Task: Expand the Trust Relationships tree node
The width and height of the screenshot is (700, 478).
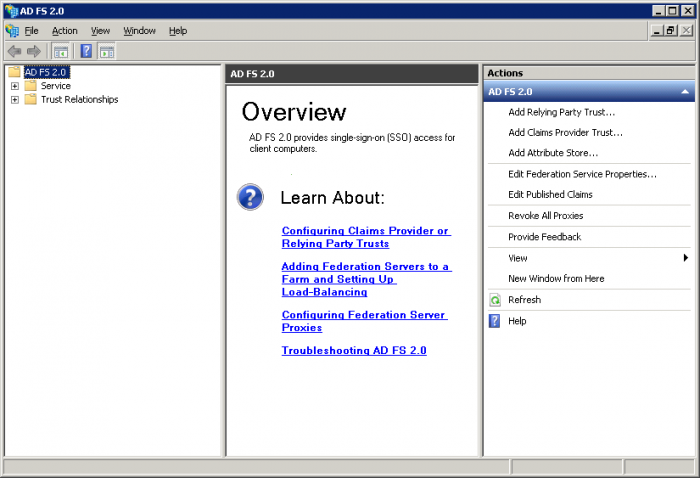Action: pos(15,100)
